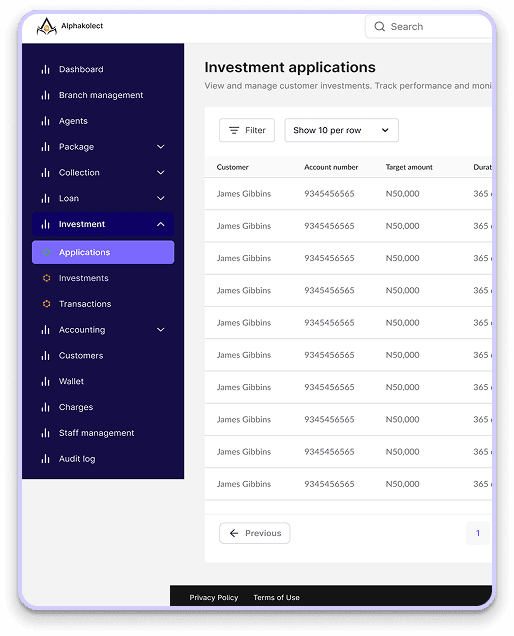Expand the Package menu chevron

coord(161,147)
